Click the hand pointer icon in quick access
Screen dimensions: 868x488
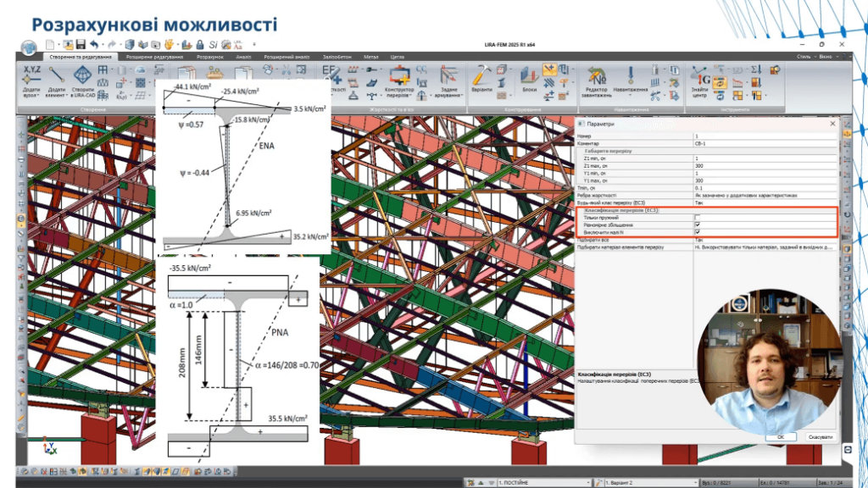tap(170, 45)
